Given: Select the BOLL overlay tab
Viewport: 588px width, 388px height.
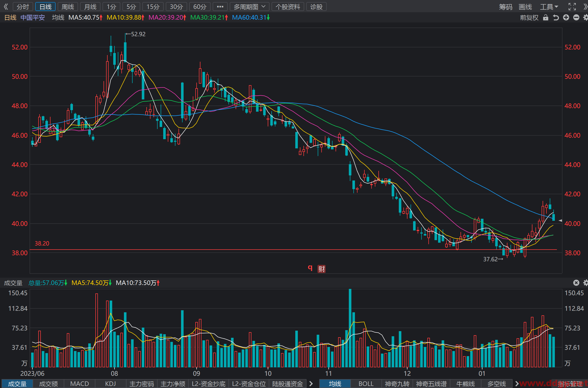Looking at the screenshot, I should click(366, 384).
